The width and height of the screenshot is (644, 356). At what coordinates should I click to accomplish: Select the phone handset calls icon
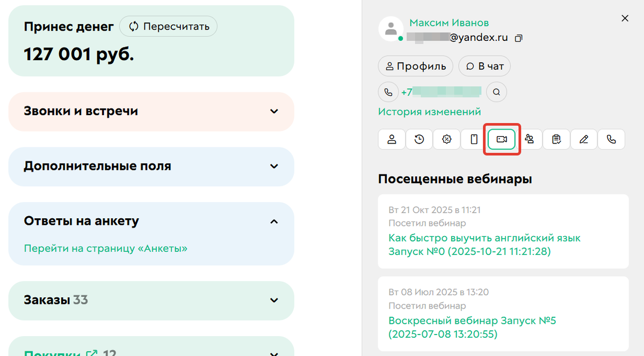click(x=611, y=139)
